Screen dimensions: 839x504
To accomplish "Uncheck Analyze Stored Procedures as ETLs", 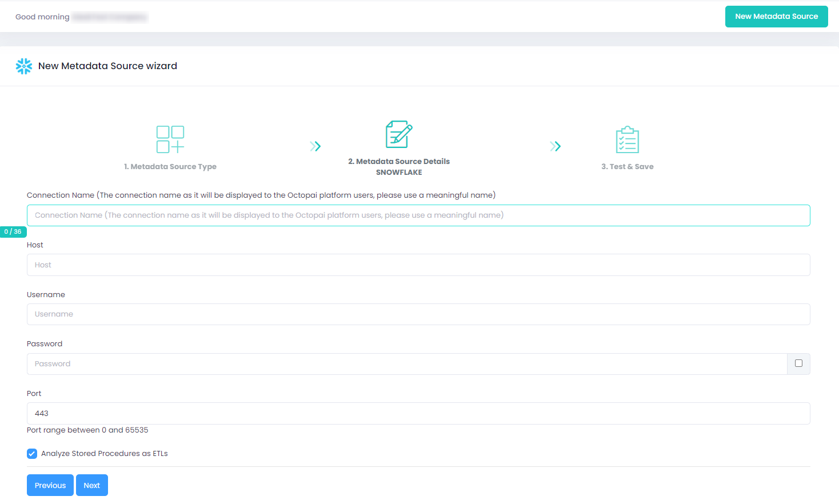I will tap(32, 454).
